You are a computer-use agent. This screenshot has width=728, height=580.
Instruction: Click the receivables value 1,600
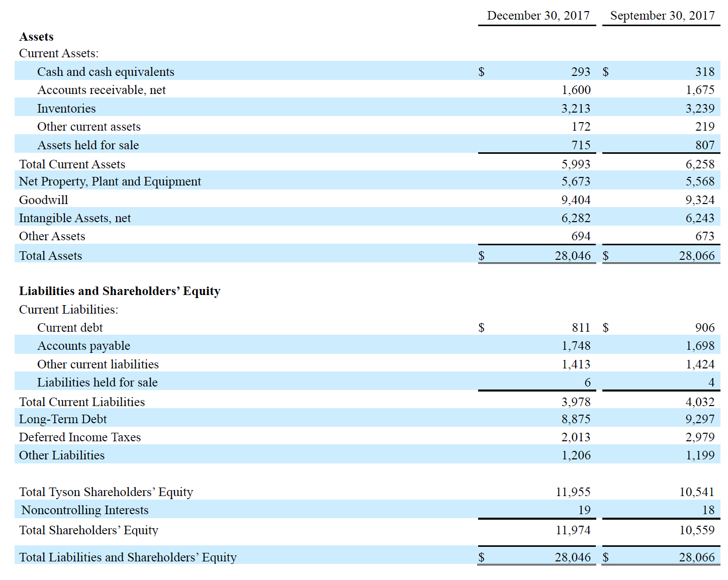576,90
